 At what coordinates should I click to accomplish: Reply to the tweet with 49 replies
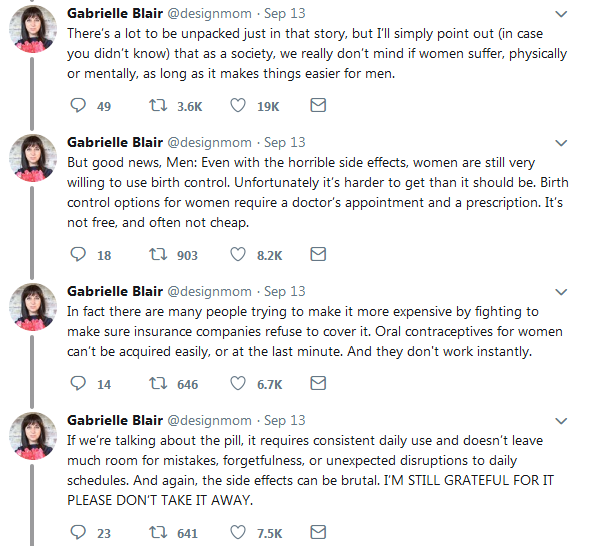[x=81, y=106]
